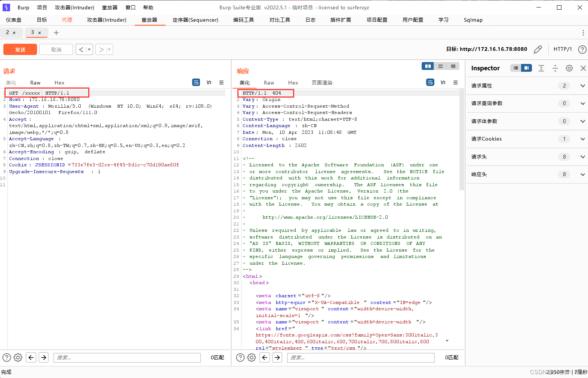
Task: Close Repeater tab 2
Action: point(14,33)
